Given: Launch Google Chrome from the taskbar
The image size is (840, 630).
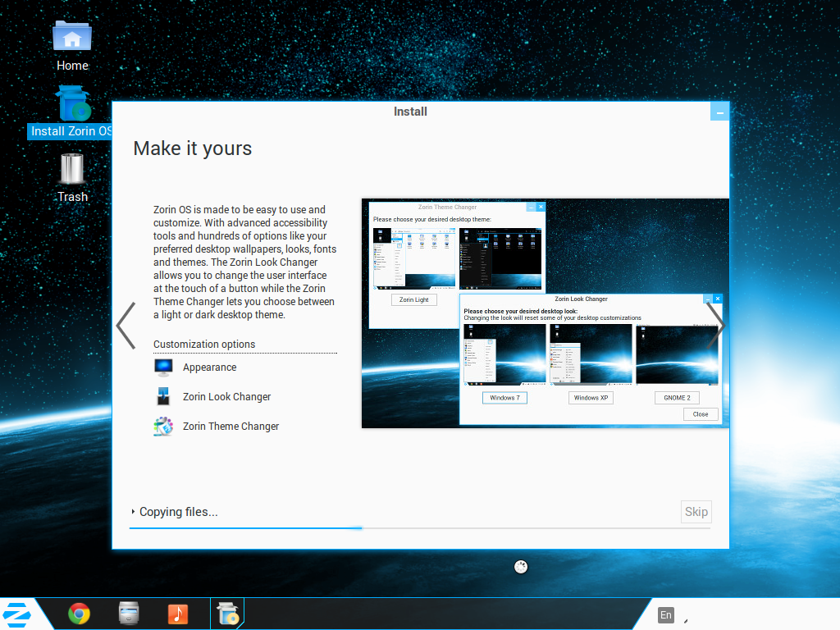Looking at the screenshot, I should pos(80,614).
